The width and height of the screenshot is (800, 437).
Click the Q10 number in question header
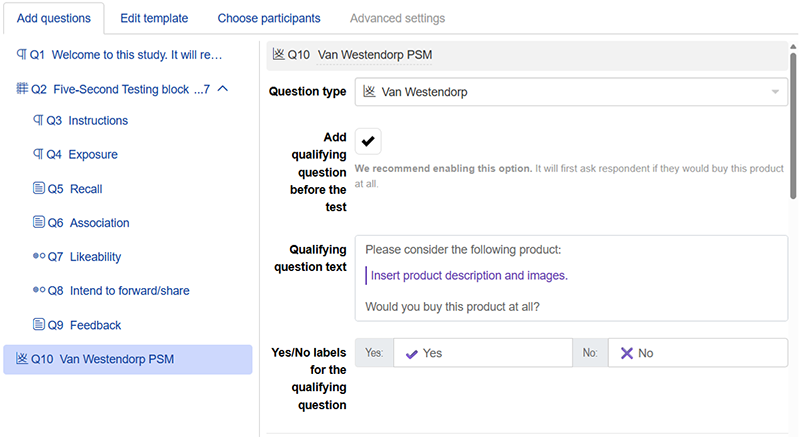298,55
